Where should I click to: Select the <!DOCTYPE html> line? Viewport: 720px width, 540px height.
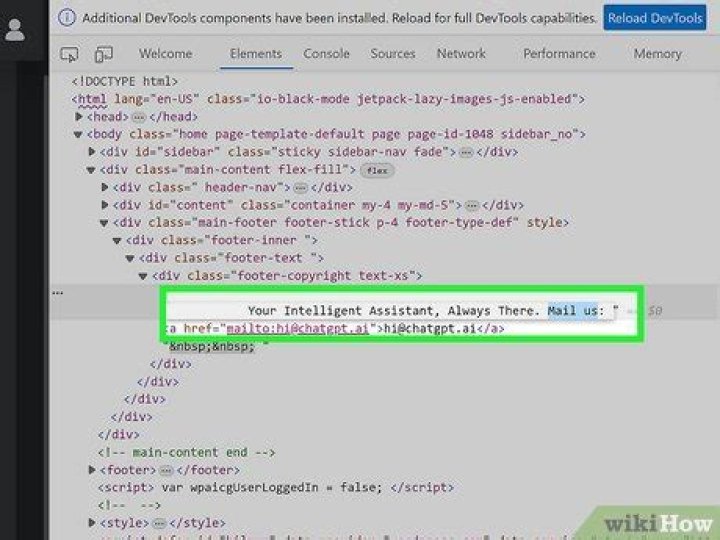[x=124, y=81]
